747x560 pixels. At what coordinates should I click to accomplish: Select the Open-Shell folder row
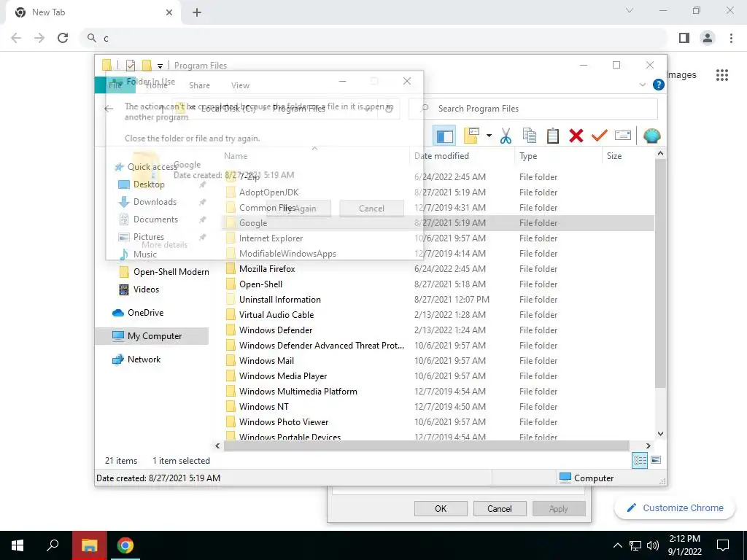[438, 284]
